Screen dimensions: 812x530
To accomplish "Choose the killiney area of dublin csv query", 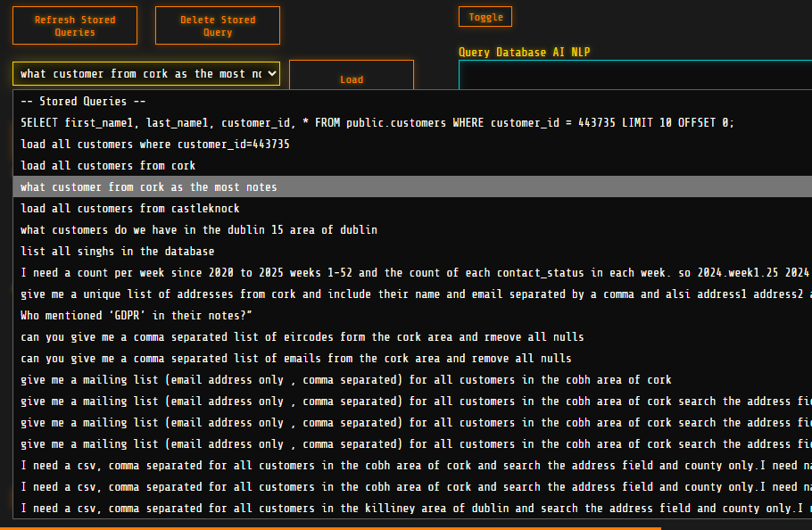I will point(410,509).
